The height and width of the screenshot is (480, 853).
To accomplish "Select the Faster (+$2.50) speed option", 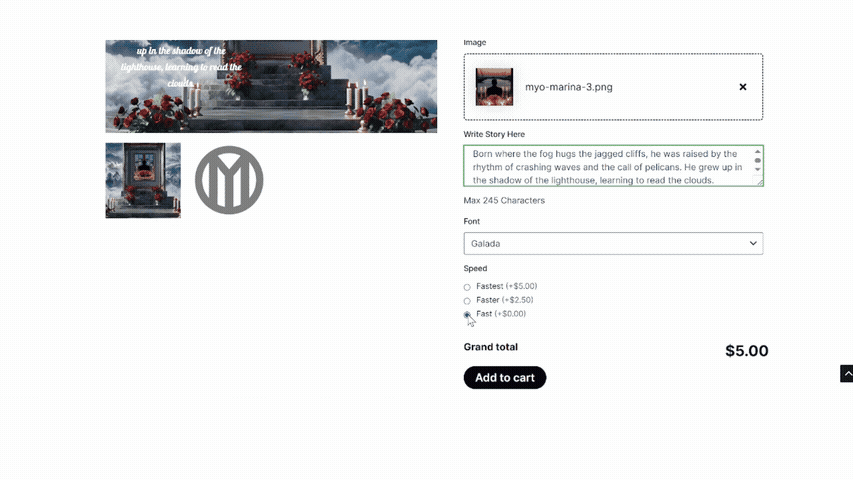I will tap(467, 301).
